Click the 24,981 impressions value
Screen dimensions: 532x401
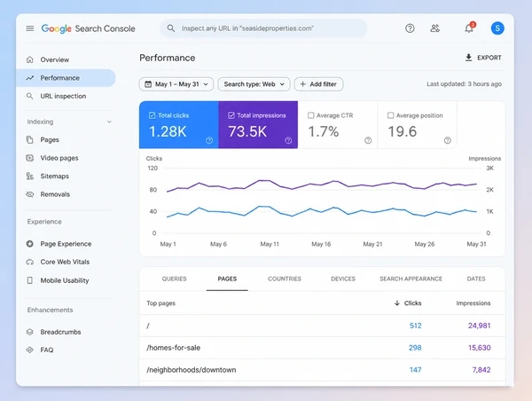point(480,326)
